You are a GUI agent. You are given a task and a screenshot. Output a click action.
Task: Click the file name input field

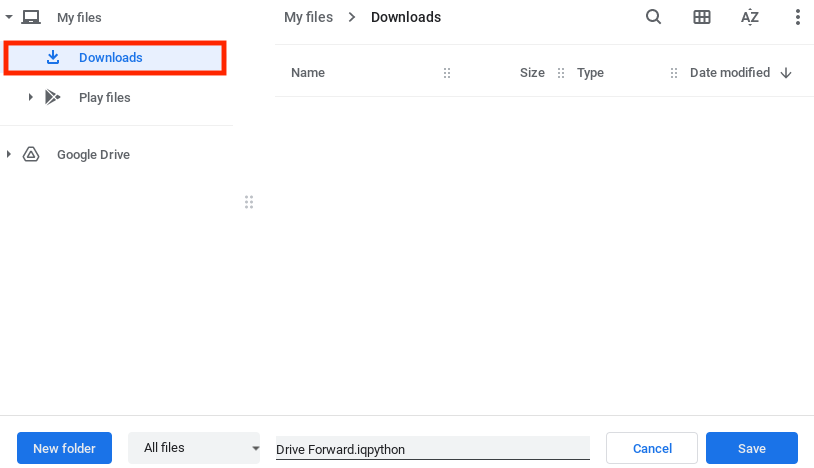[x=432, y=449]
